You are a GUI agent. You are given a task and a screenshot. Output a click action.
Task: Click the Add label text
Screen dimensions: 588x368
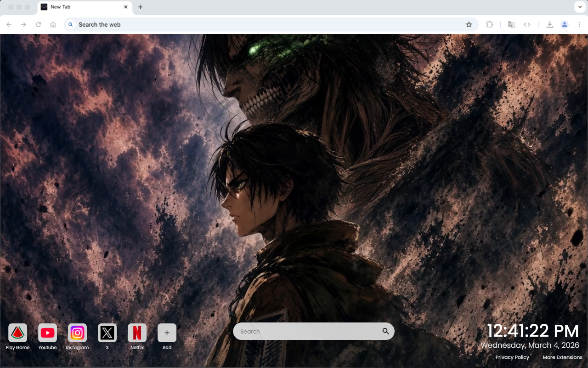pos(167,348)
